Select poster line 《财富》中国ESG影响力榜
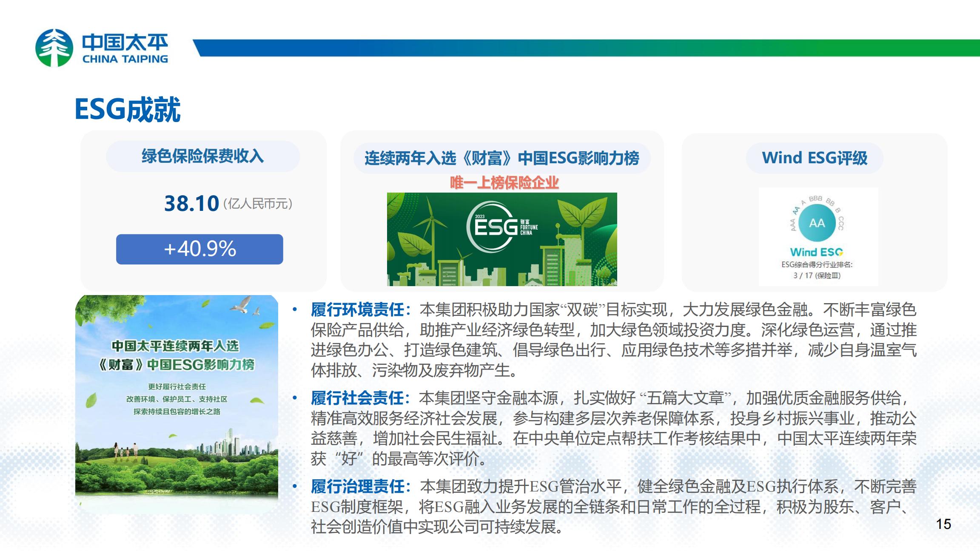980x551 pixels. tap(176, 365)
